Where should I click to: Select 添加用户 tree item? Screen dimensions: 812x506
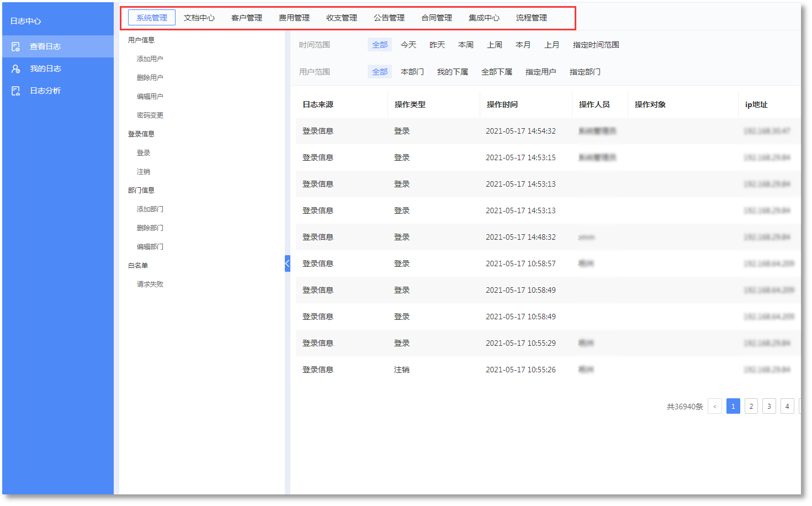pyautogui.click(x=150, y=59)
